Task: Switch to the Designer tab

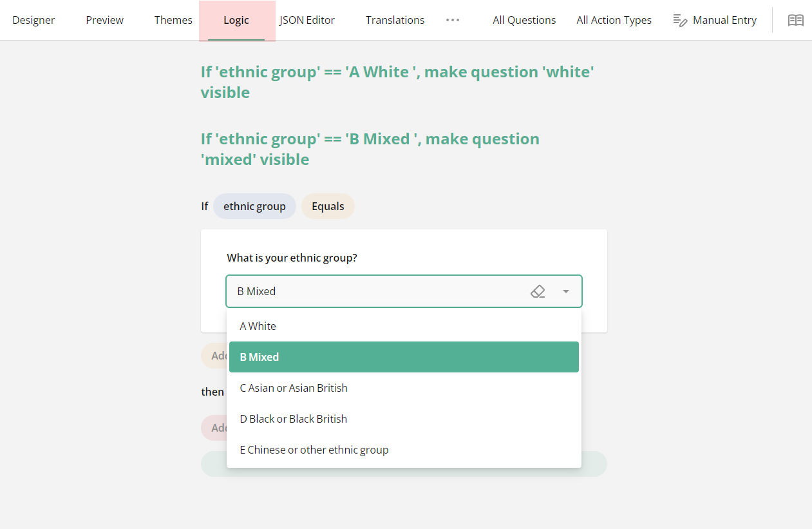Action: [34, 20]
